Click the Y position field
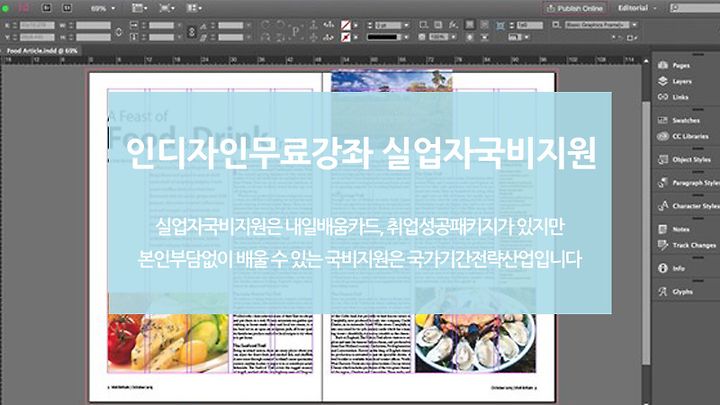This screenshot has width=720, height=405. point(37,37)
